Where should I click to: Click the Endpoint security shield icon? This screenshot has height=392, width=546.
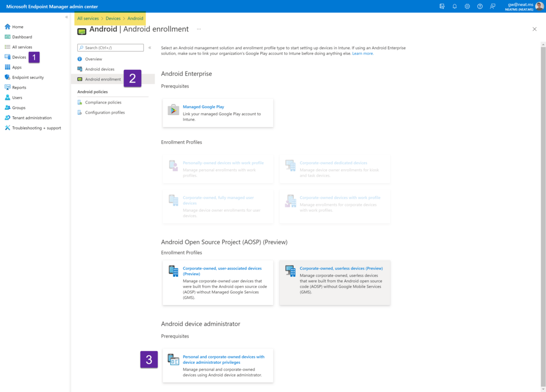pos(7,77)
